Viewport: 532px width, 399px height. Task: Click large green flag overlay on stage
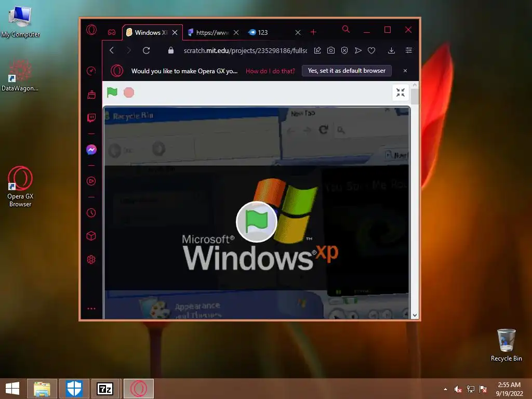pyautogui.click(x=257, y=221)
